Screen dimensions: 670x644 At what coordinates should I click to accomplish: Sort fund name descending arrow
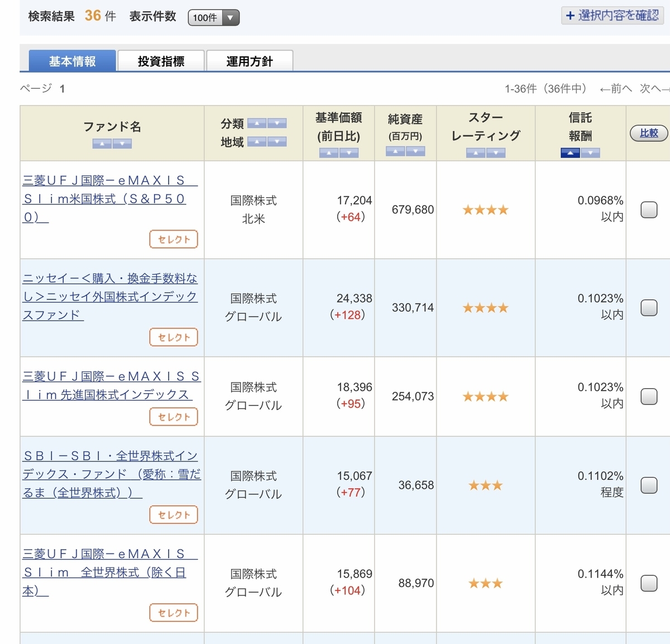coord(122,144)
